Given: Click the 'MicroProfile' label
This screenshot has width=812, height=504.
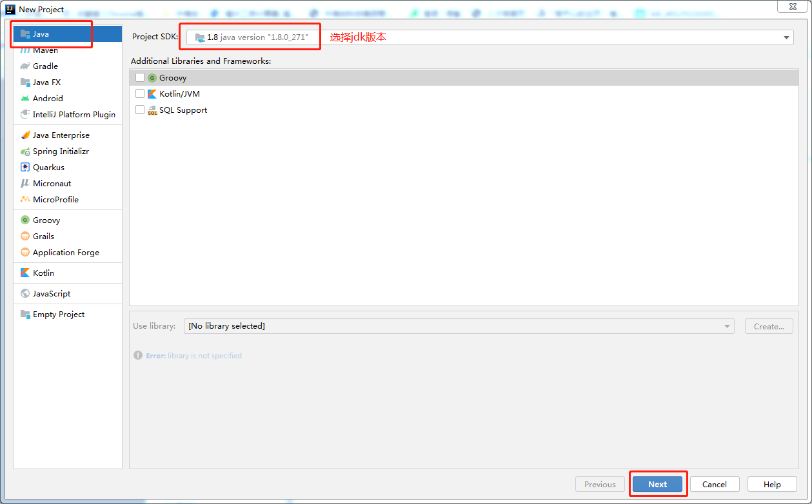Looking at the screenshot, I should 55,200.
